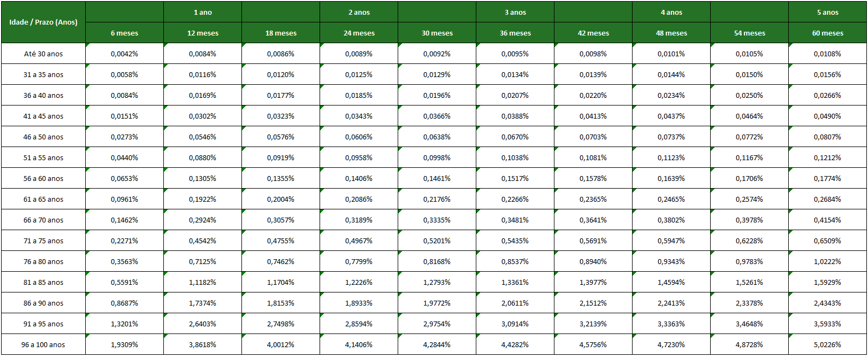The width and height of the screenshot is (868, 357).
Task: Select the cell showing 1,1182%
Action: click(203, 282)
